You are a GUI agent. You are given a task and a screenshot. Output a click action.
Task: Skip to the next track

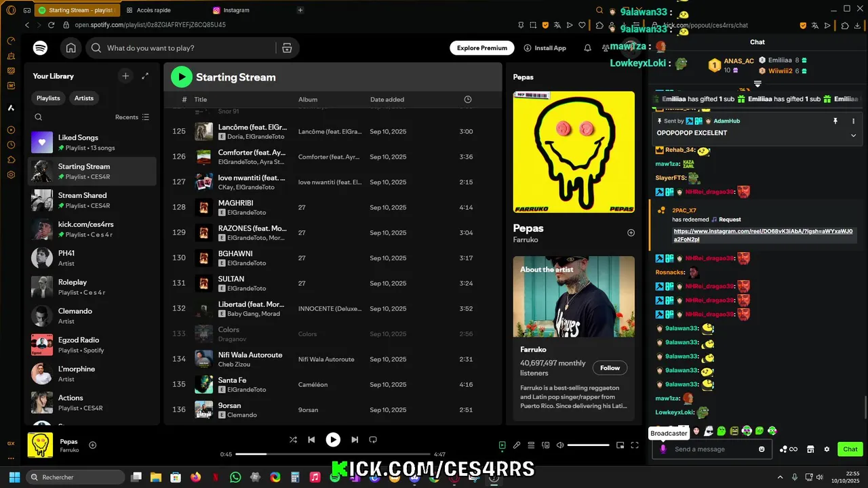355,440
